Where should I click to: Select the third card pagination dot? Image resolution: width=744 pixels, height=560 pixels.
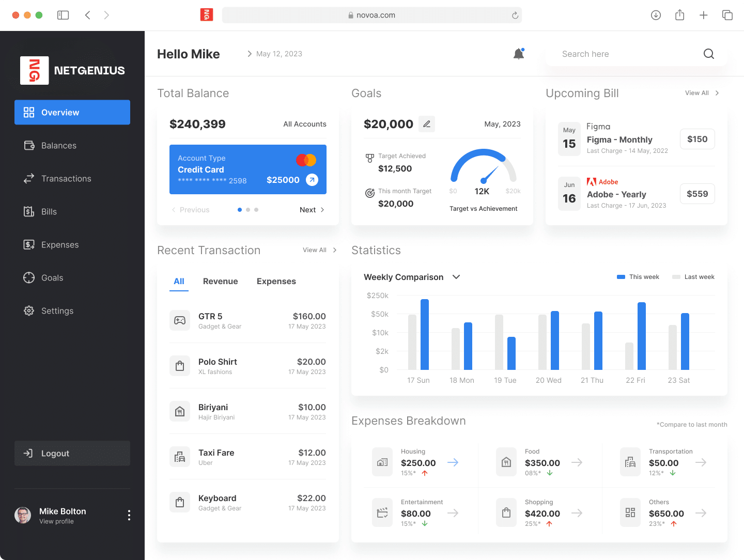tap(256, 210)
